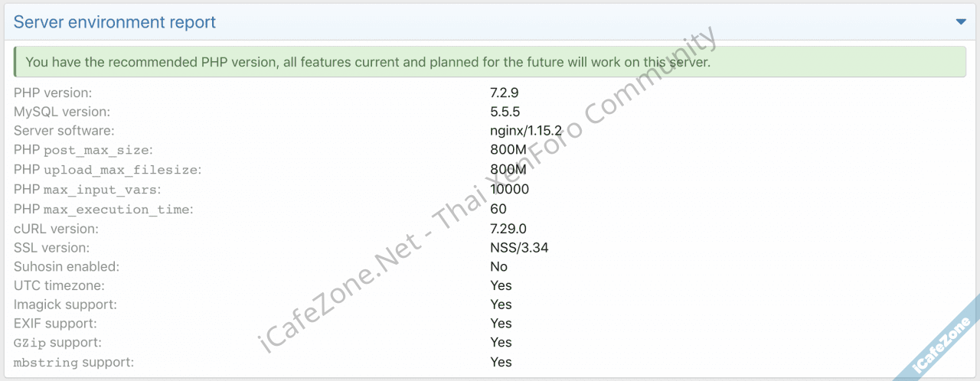The height and width of the screenshot is (381, 980).
Task: Collapse the Server environment report panel arrow
Action: (961, 22)
